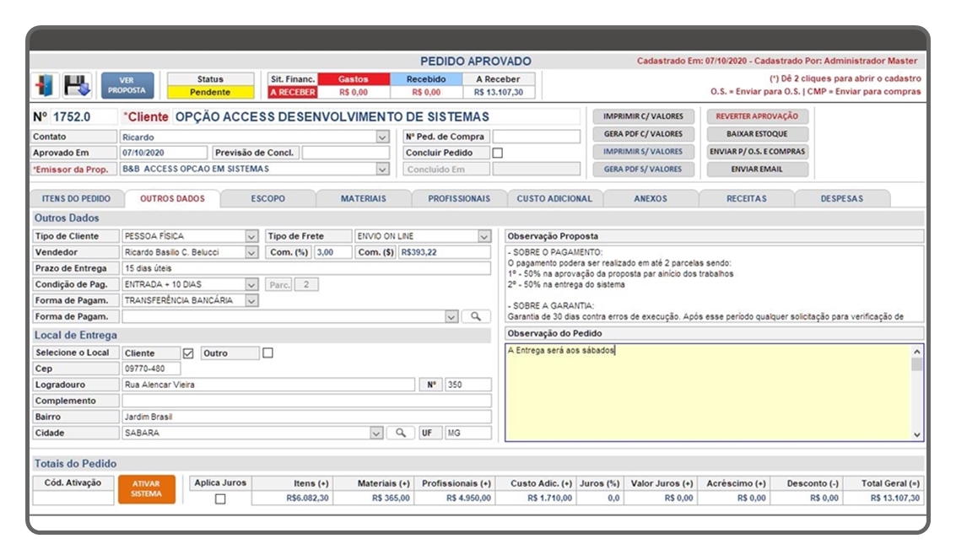Click the Aprovado Em date field

pyautogui.click(x=164, y=153)
